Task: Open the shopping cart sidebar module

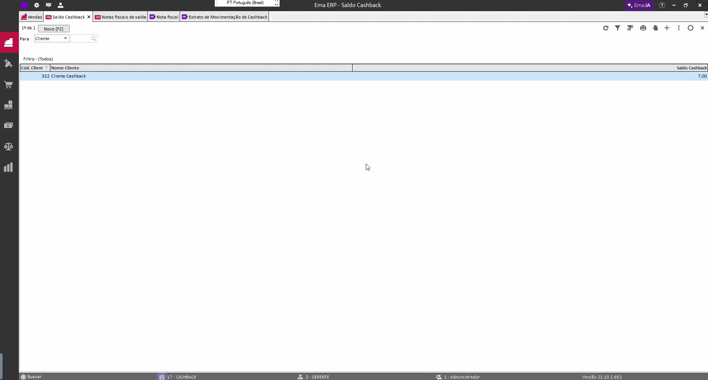Action: click(x=9, y=84)
